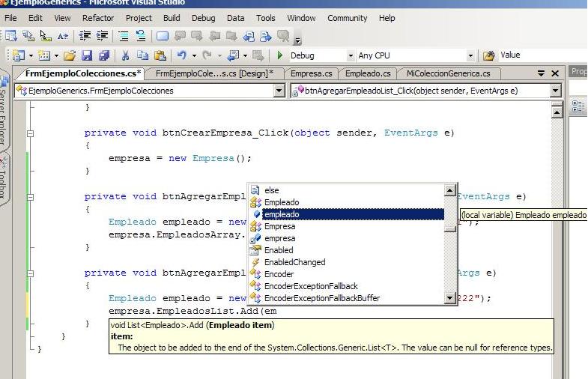Save the current file with floppy icon
The height and width of the screenshot is (379, 588).
point(87,55)
